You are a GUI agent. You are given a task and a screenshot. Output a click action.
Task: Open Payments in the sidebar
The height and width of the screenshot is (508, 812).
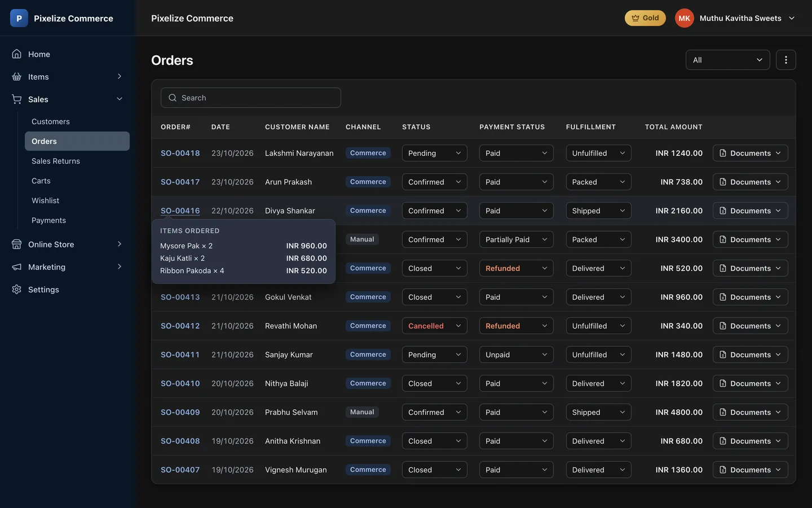tap(77, 220)
